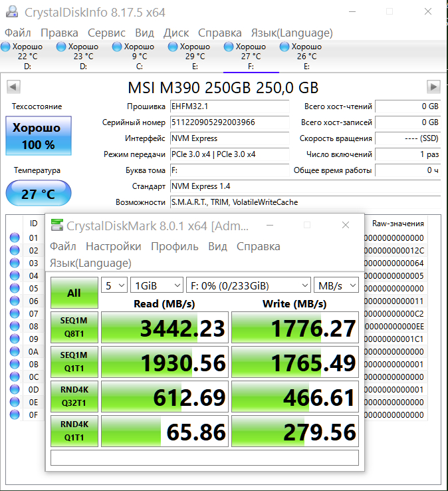
Task: Open the test count dropdown showing 5
Action: [x=114, y=285]
